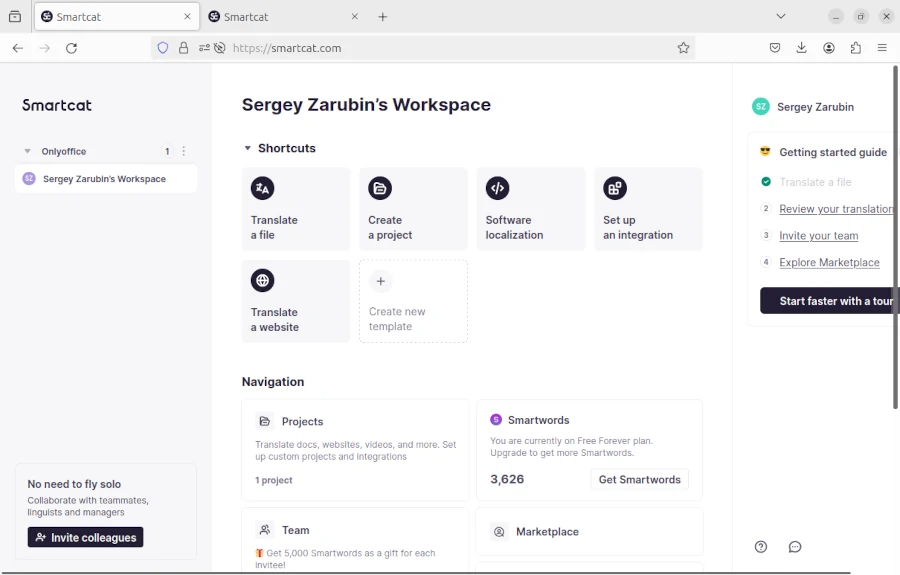Click the Smartcat logo in sidebar
The image size is (900, 575).
pyautogui.click(x=57, y=105)
